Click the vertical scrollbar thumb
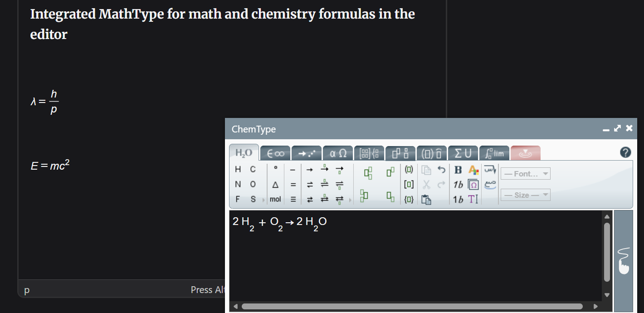 click(x=607, y=252)
